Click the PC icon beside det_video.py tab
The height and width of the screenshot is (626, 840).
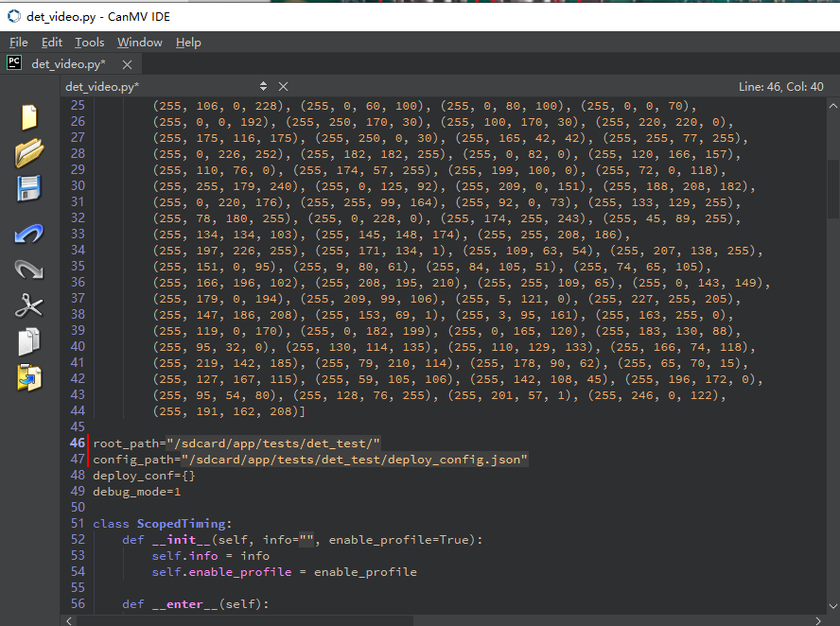click(14, 63)
